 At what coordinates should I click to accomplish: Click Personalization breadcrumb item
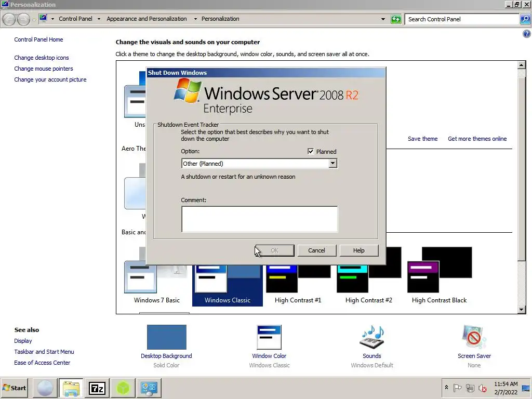[x=220, y=19]
